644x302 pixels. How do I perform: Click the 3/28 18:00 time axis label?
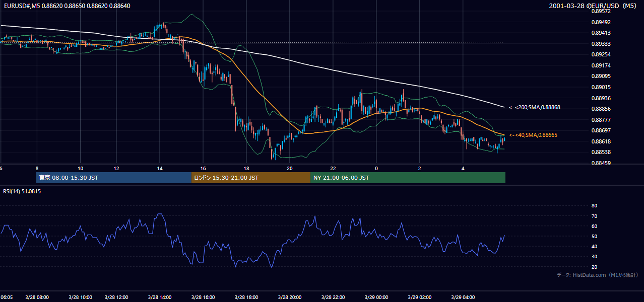tap(246, 297)
